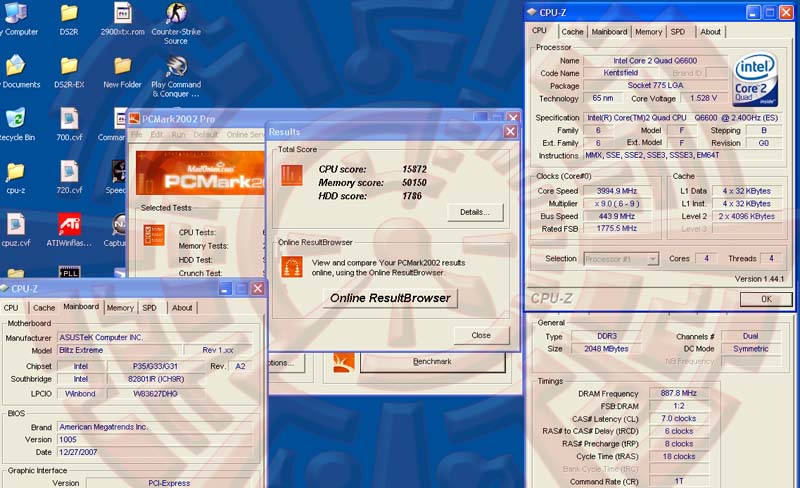Open the Online ResultBrowser button
Screen dimensions: 800x488
390,298
